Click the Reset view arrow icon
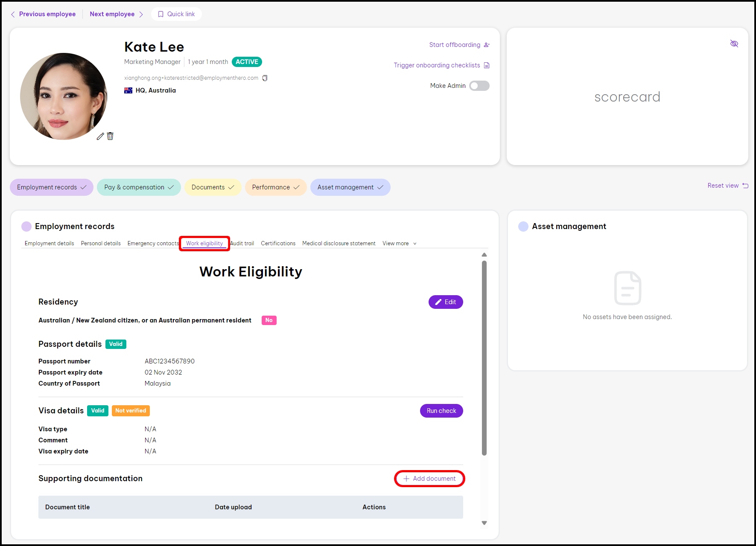The image size is (756, 546). (x=745, y=186)
